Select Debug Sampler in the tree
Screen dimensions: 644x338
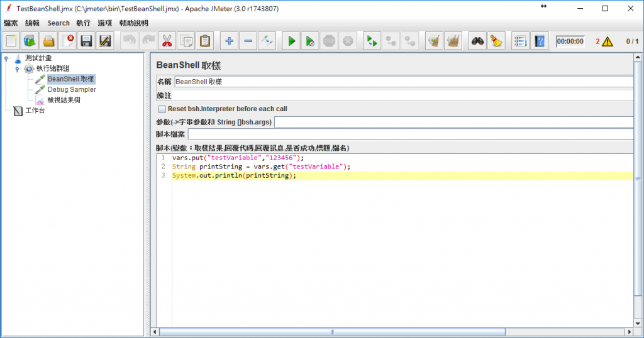pos(72,89)
